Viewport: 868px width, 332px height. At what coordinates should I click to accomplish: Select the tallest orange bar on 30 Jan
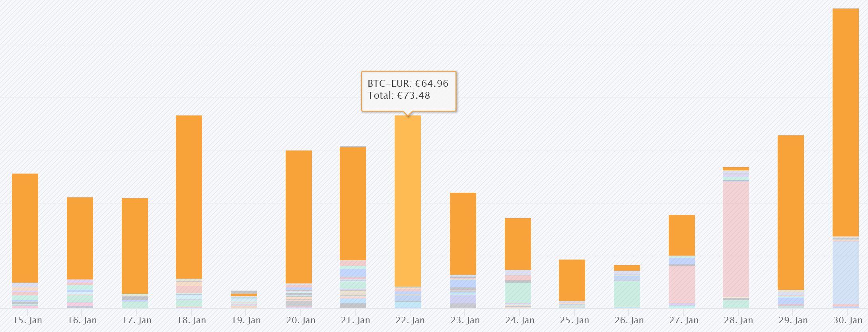coord(846,122)
